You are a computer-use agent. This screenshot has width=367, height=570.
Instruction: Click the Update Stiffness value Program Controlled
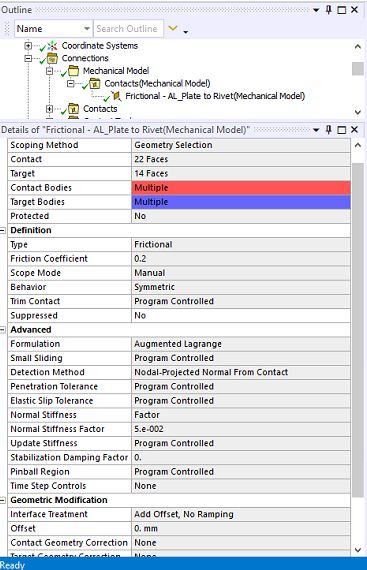(x=241, y=443)
